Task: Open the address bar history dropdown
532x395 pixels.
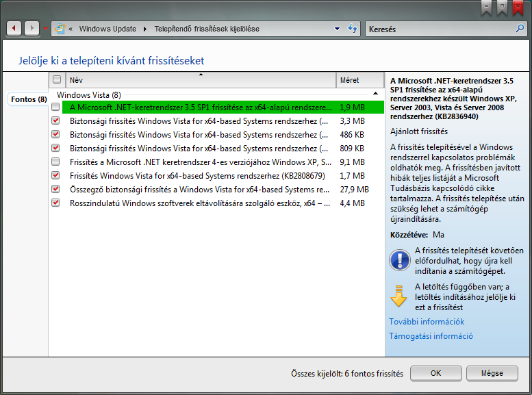Action: coord(337,29)
